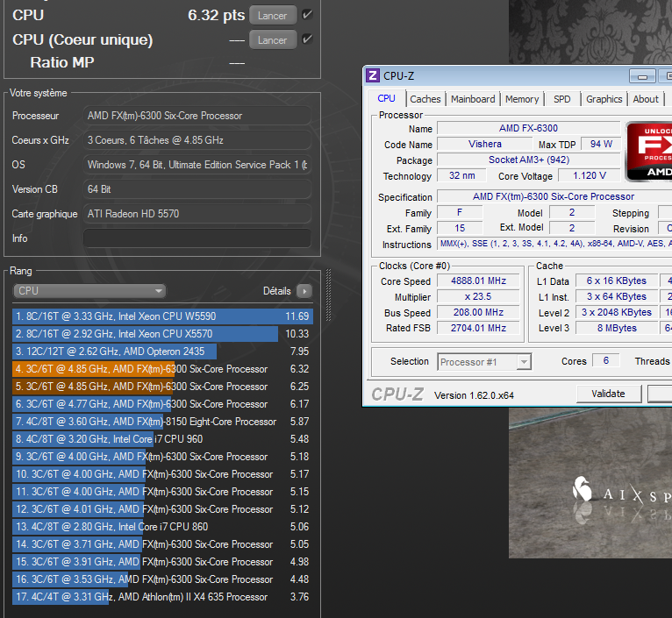The height and width of the screenshot is (618, 672).
Task: Open the Processor #1 selection dropdown
Action: coord(483,362)
